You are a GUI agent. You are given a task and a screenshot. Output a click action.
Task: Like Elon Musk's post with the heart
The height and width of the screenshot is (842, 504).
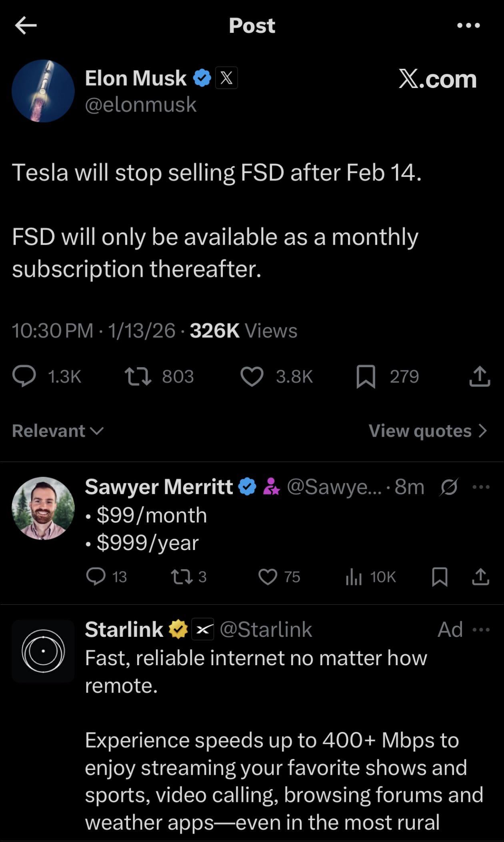[252, 376]
